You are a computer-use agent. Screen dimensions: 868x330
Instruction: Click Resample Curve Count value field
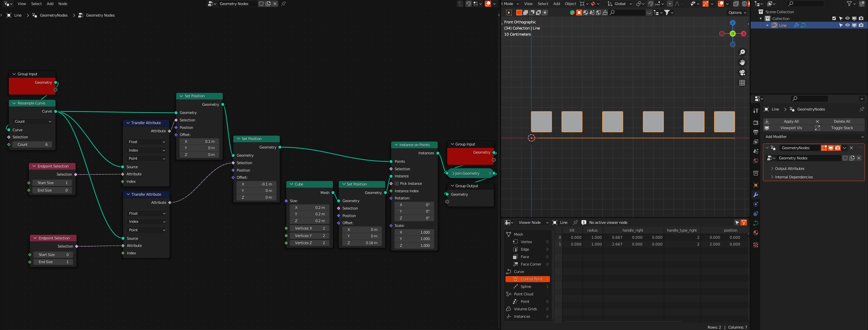pos(33,144)
